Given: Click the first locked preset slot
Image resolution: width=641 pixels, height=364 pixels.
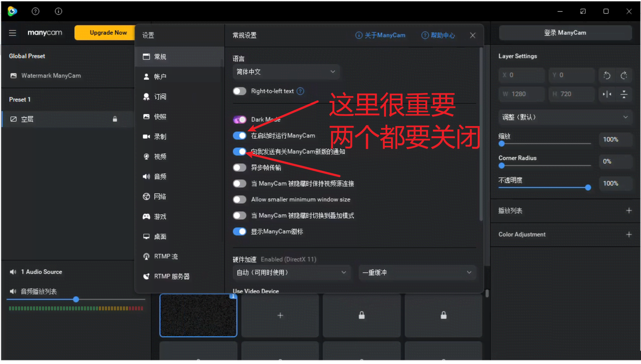Looking at the screenshot, I should 362,315.
